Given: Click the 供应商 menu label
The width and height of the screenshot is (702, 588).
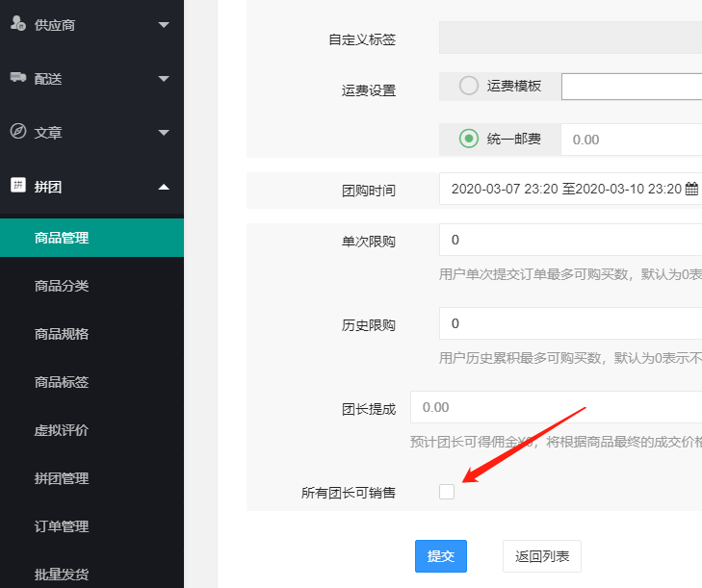Looking at the screenshot, I should [x=55, y=25].
